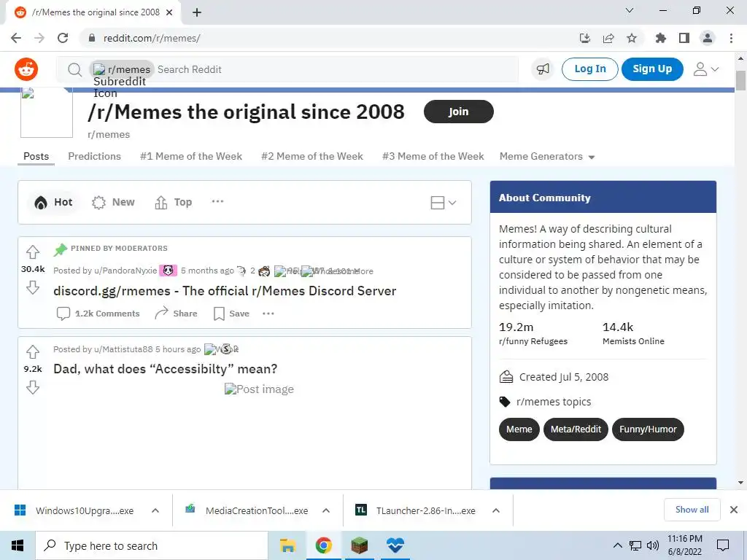747x560 pixels.
Task: Click the Reddit logo home icon
Action: [x=26, y=69]
